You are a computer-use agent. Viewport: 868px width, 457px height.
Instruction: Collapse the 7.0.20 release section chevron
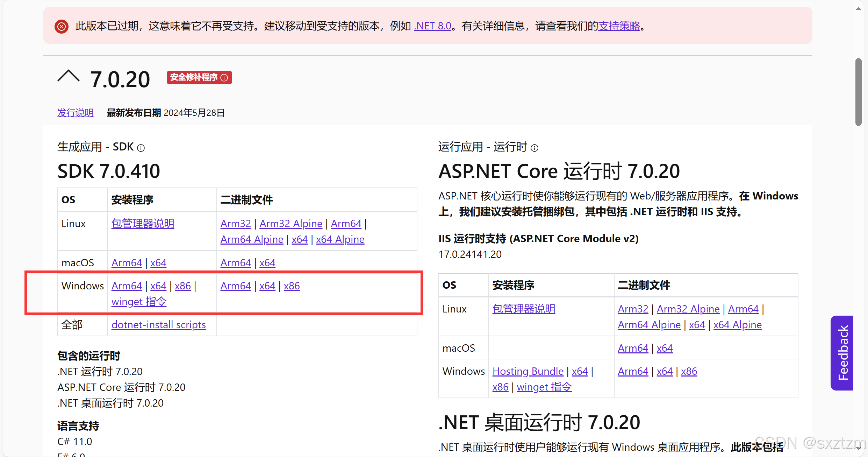69,76
